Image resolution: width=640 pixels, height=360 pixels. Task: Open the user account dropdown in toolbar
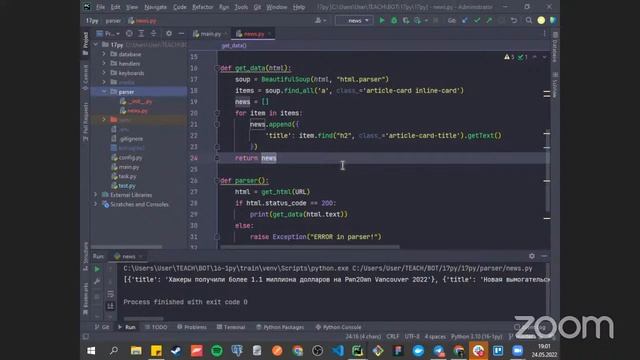click(320, 20)
